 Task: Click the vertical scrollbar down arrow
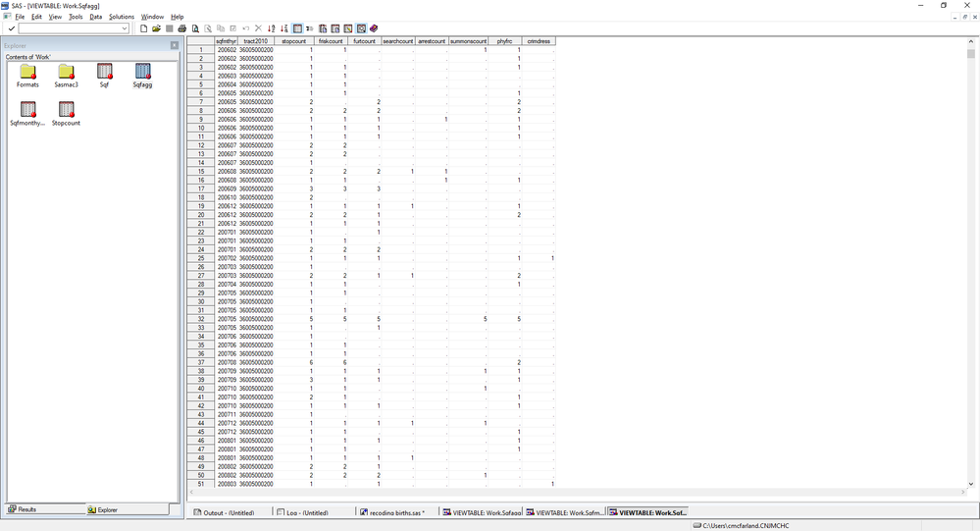970,484
